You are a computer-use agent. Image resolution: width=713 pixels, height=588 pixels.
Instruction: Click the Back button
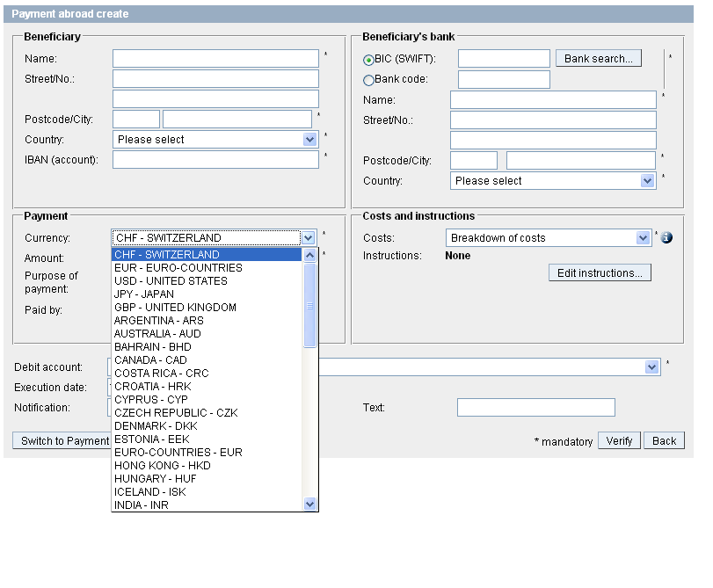click(664, 440)
